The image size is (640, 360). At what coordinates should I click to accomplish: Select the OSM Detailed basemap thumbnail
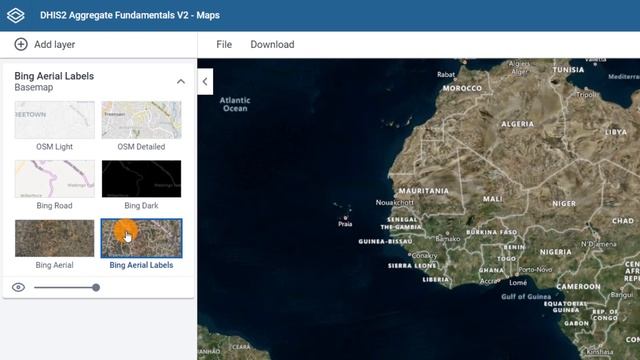(141, 120)
